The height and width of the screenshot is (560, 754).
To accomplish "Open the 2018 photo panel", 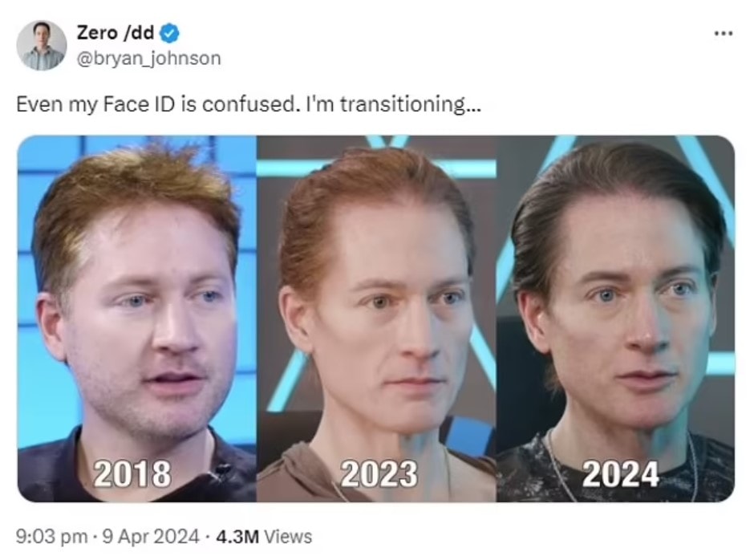I will pyautogui.click(x=137, y=319).
